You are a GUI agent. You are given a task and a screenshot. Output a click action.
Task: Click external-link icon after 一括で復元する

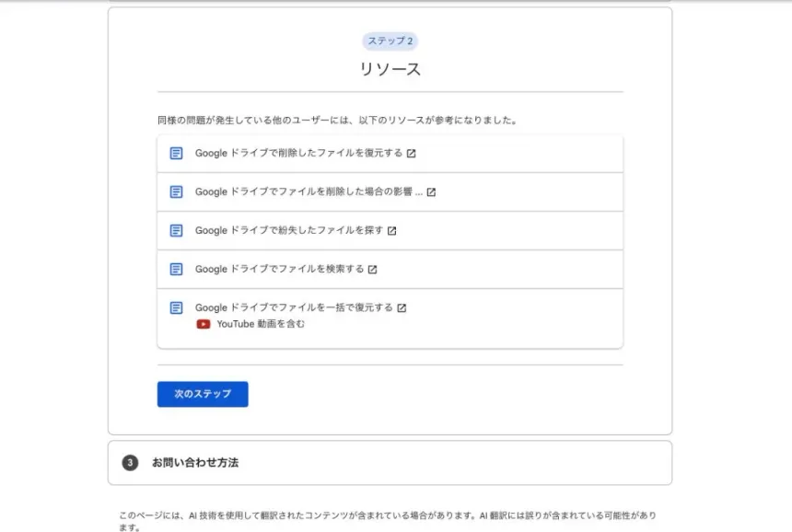[x=402, y=308]
